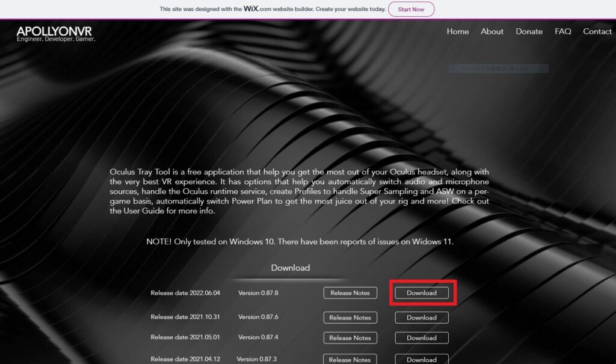Select 'Release date 2021.05.01' text
The width and height of the screenshot is (616, 364).
[185, 338]
